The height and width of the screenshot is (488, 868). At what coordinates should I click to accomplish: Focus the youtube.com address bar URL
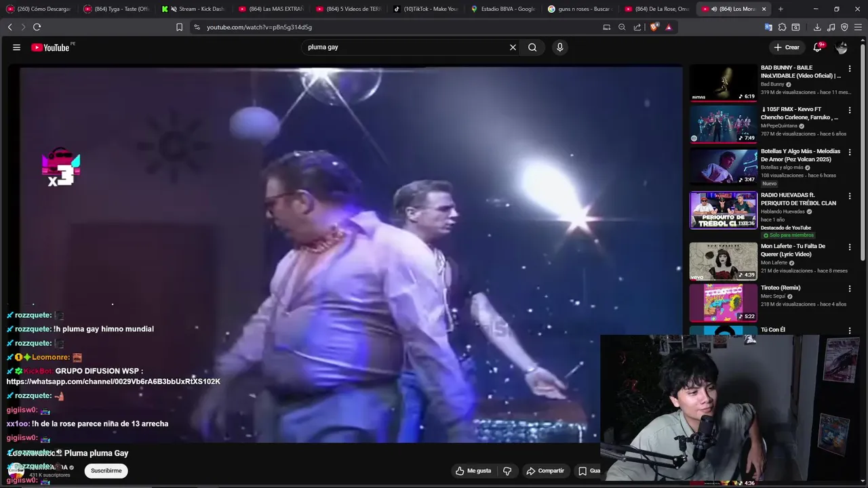259,27
